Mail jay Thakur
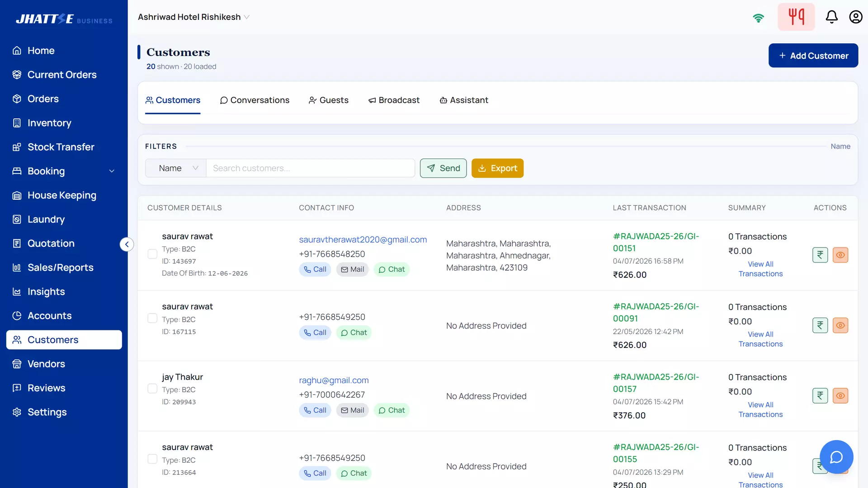This screenshot has height=488, width=868. (x=353, y=410)
